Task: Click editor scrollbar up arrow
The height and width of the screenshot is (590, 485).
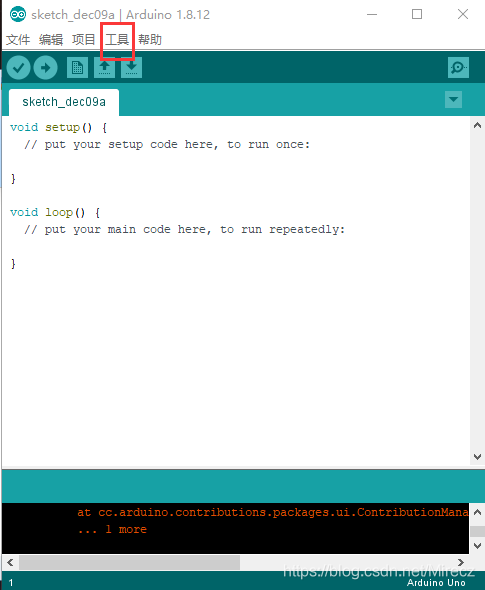Action: [477, 126]
